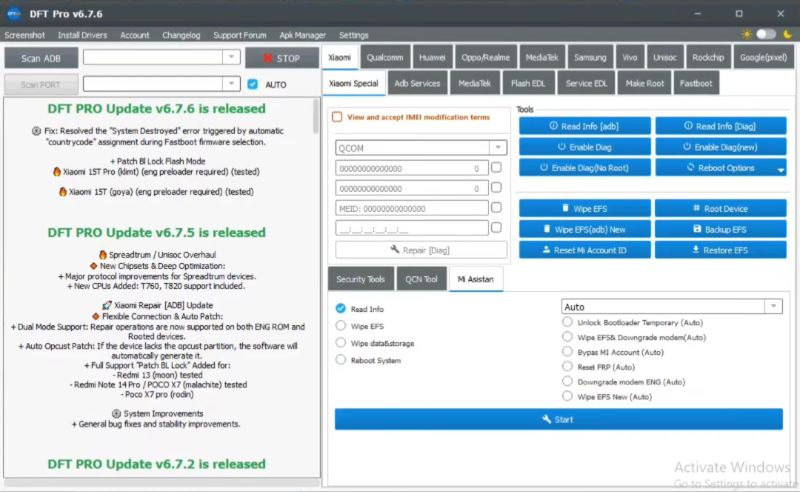Screen dimensions: 800x492
Task: Open the Support Forum menu
Action: pyautogui.click(x=240, y=35)
